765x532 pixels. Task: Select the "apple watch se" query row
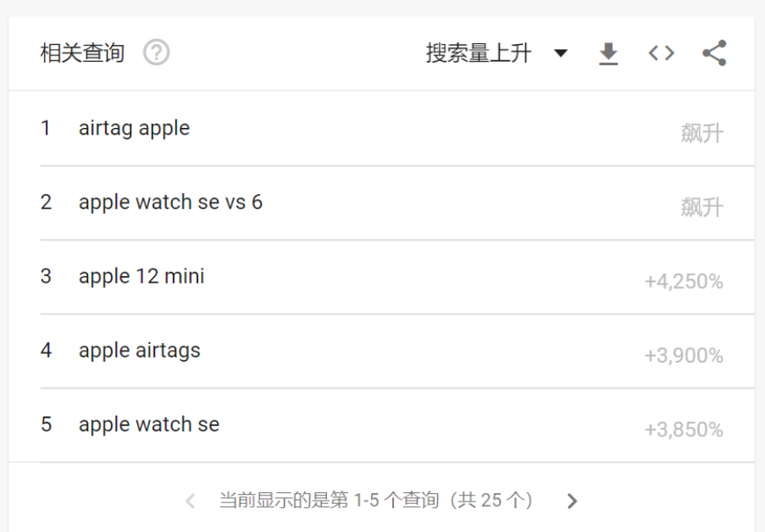click(x=149, y=424)
